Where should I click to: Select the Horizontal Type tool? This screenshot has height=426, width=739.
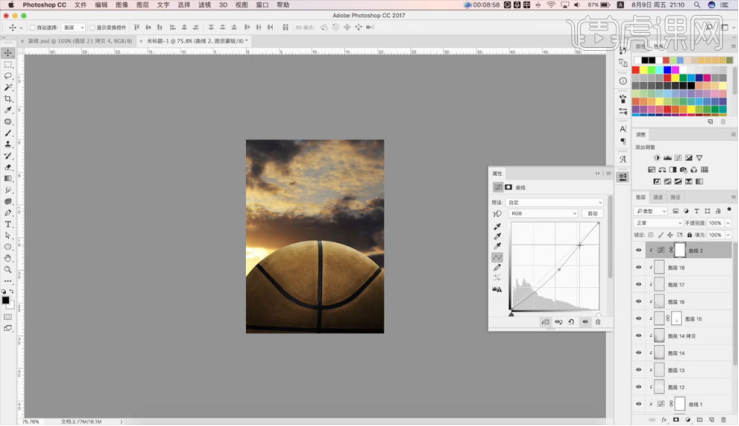tap(8, 224)
